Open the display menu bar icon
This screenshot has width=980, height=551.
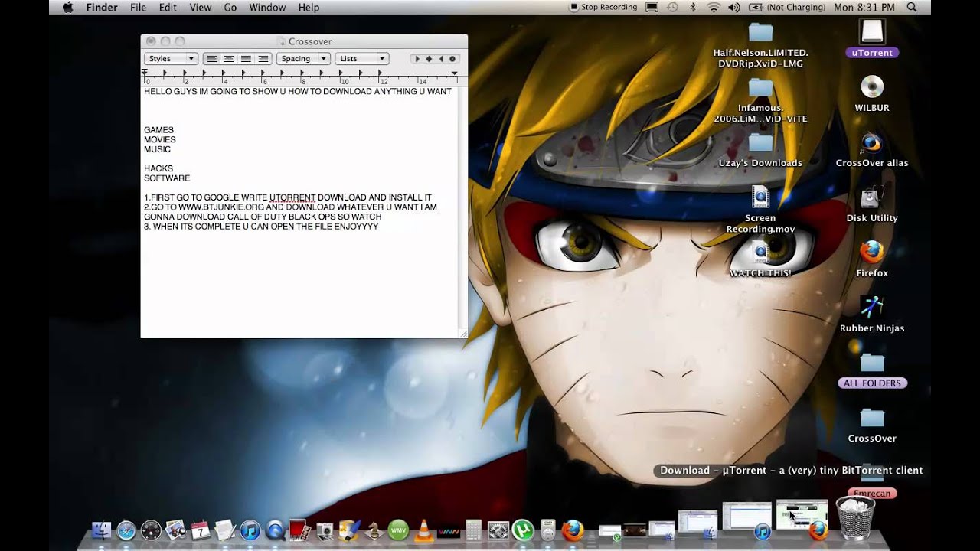tap(652, 7)
